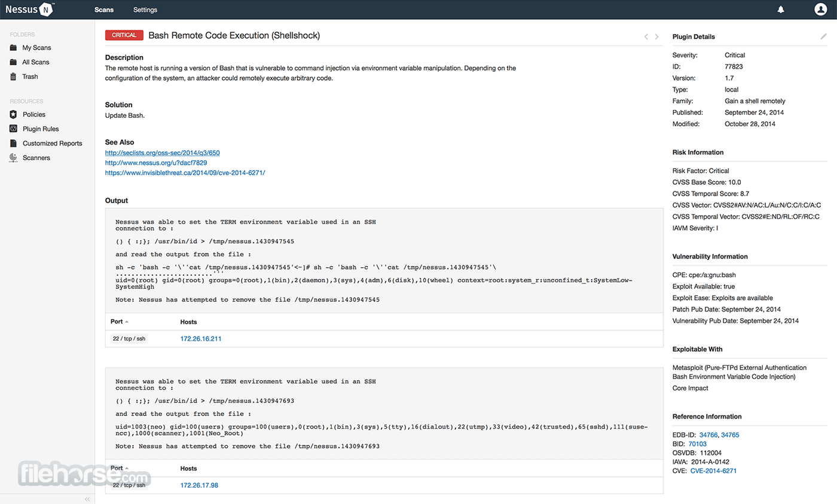Screen dimensions: 837x504
Task: Click the plugin ID value 77823
Action: click(x=734, y=66)
